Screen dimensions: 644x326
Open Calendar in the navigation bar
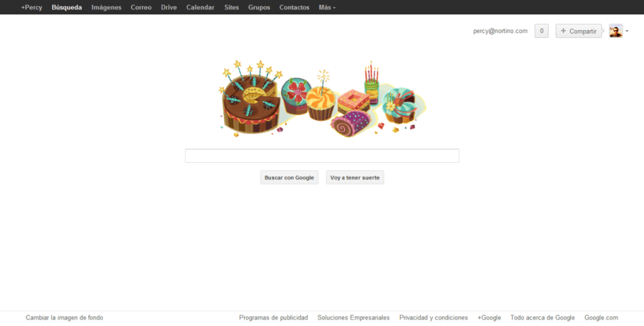pos(200,8)
